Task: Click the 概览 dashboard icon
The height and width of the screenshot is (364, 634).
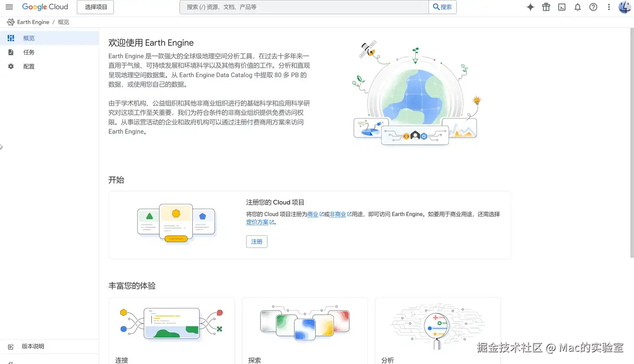Action: 11,38
